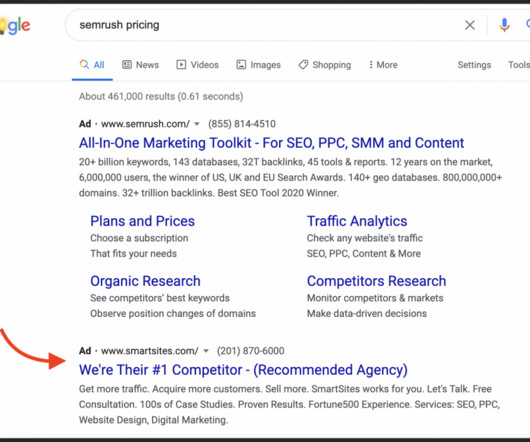
Task: Expand semrush.com ad info arrow
Action: 197,124
